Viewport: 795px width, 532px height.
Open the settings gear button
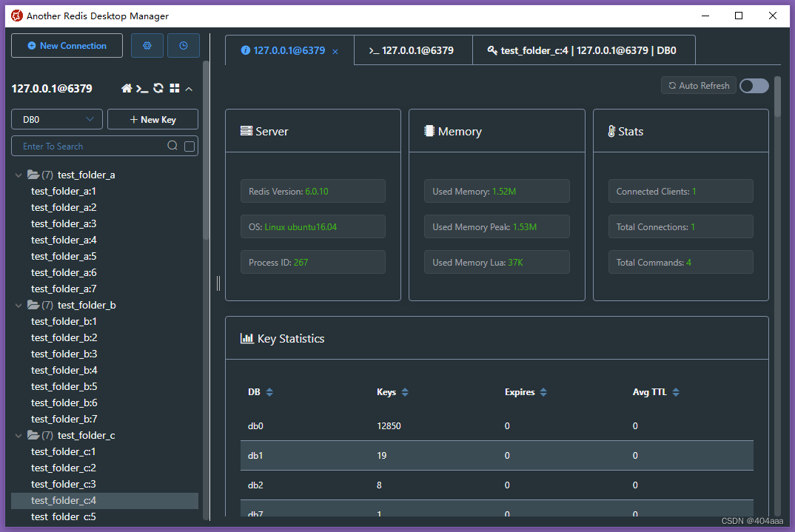coord(147,46)
